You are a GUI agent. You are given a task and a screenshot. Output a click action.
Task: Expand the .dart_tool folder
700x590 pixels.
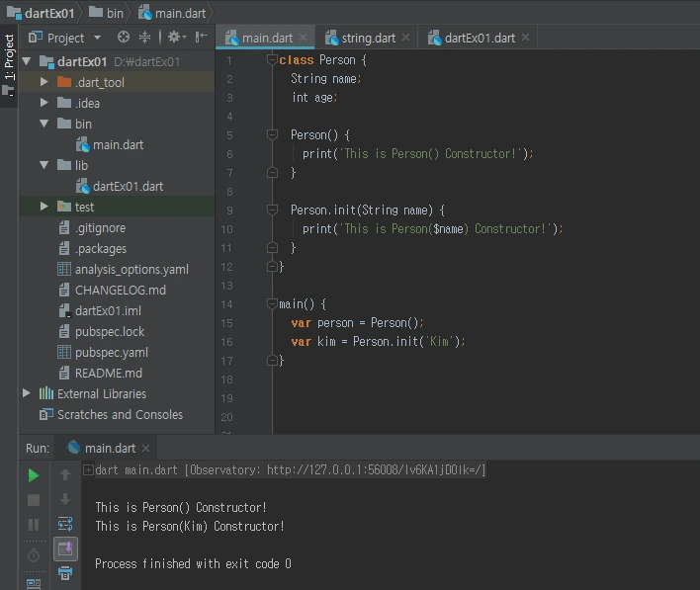pyautogui.click(x=44, y=82)
